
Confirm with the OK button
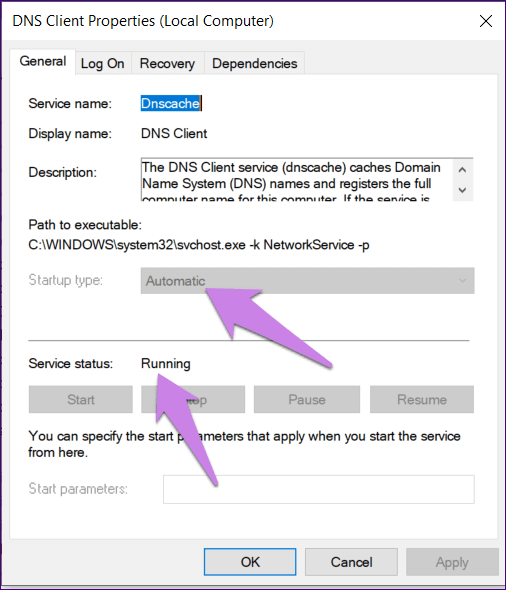tap(250, 562)
